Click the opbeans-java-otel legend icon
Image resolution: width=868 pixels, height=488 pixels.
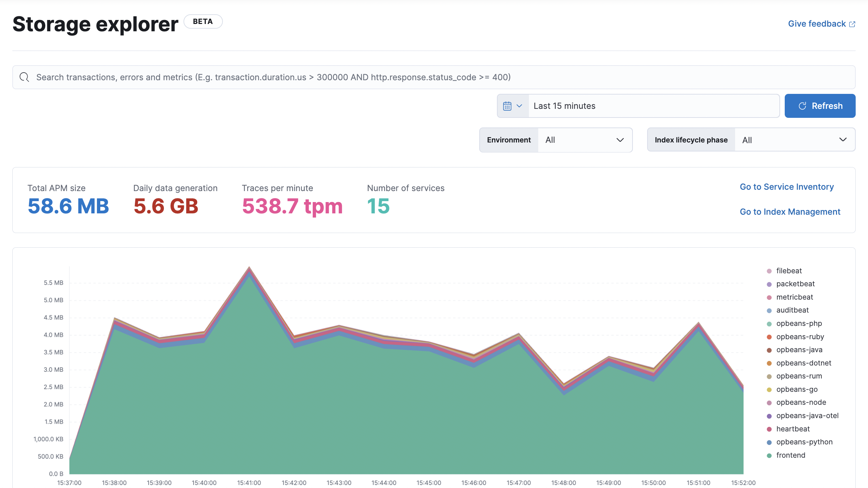point(769,415)
